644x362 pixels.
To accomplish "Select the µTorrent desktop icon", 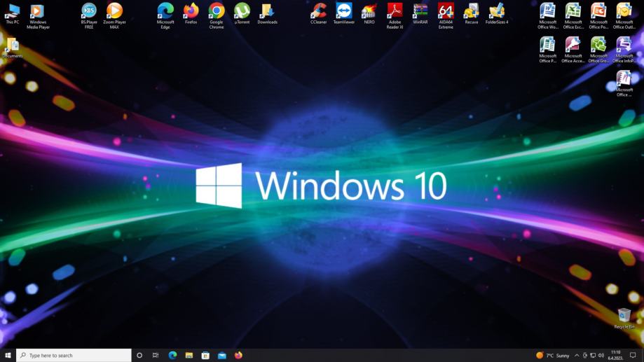I will point(242,14).
